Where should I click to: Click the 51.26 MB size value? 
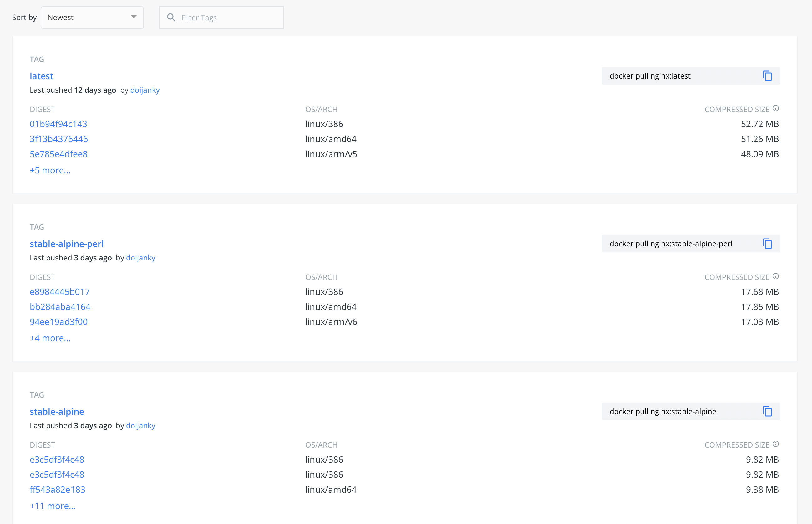pyautogui.click(x=760, y=139)
